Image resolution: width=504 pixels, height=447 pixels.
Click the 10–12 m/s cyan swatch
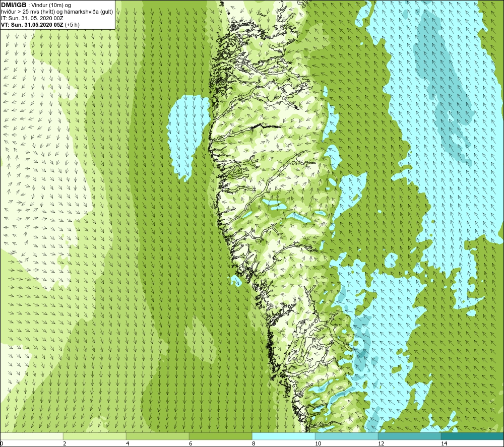[x=347, y=436]
